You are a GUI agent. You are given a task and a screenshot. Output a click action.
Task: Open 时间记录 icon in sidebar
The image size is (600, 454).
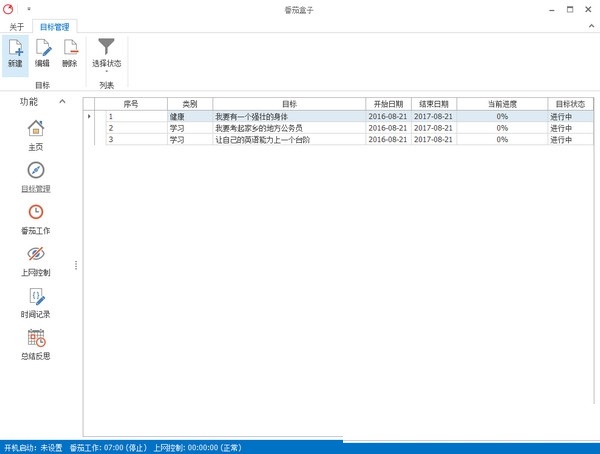point(36,296)
